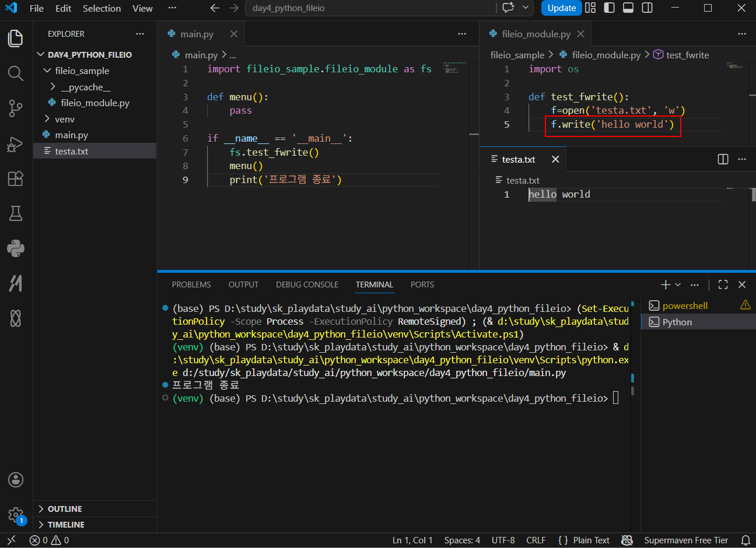Open the Accounts menu icon
Viewport: 756px width, 548px height.
click(x=16, y=480)
